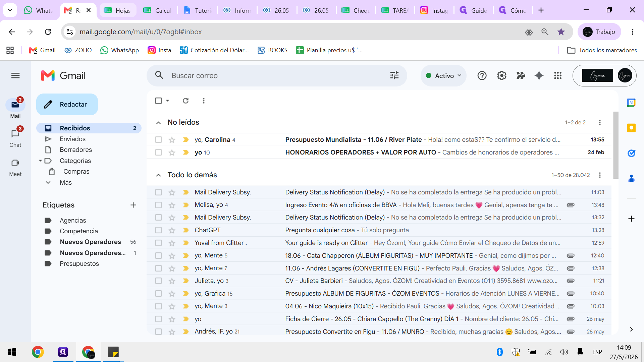Open ZOHO bookmark
Screen dimensions: 644x362
point(78,50)
